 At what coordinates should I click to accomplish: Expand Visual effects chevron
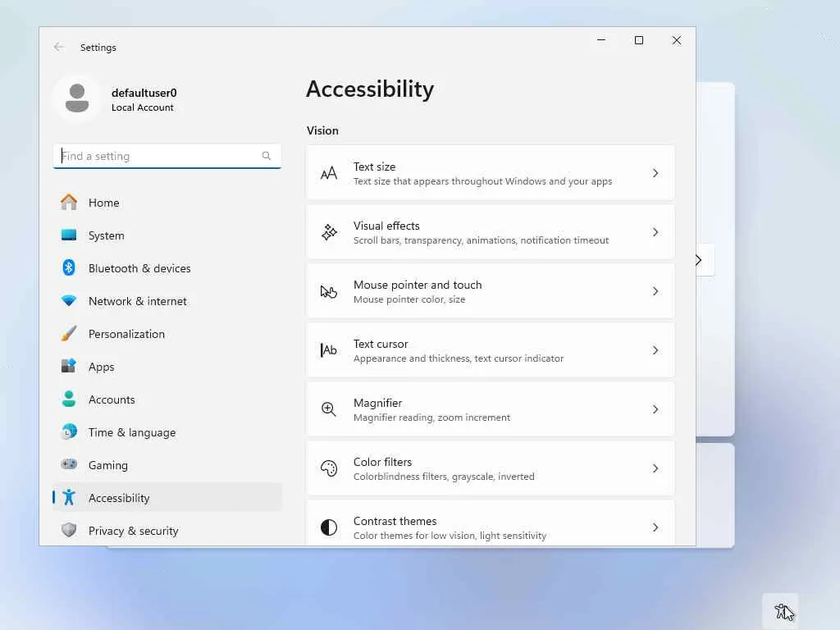tap(655, 232)
